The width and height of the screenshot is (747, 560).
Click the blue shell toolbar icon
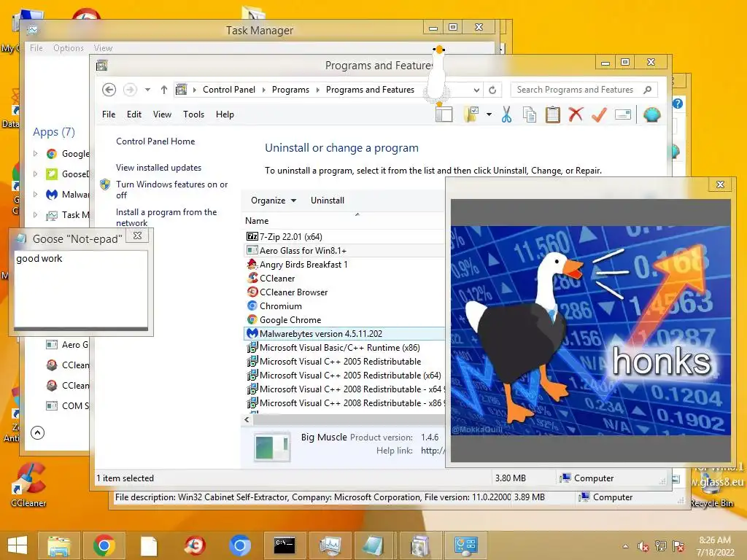click(651, 114)
